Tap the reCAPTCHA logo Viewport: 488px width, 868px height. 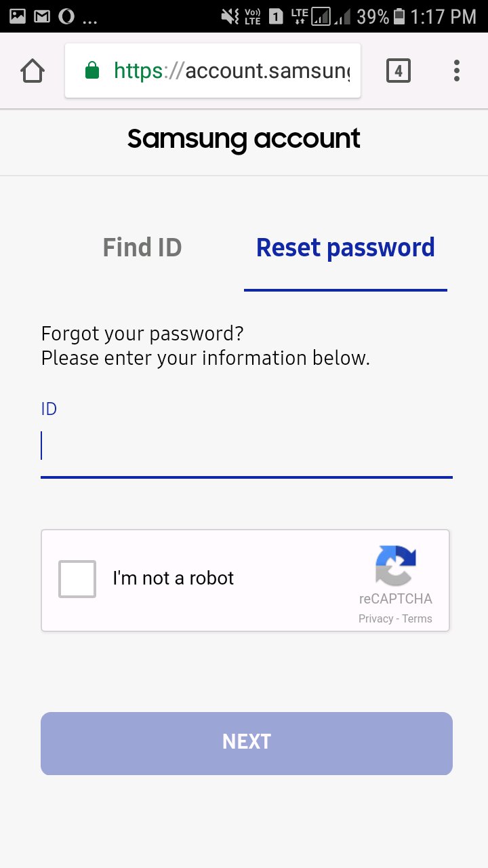396,566
